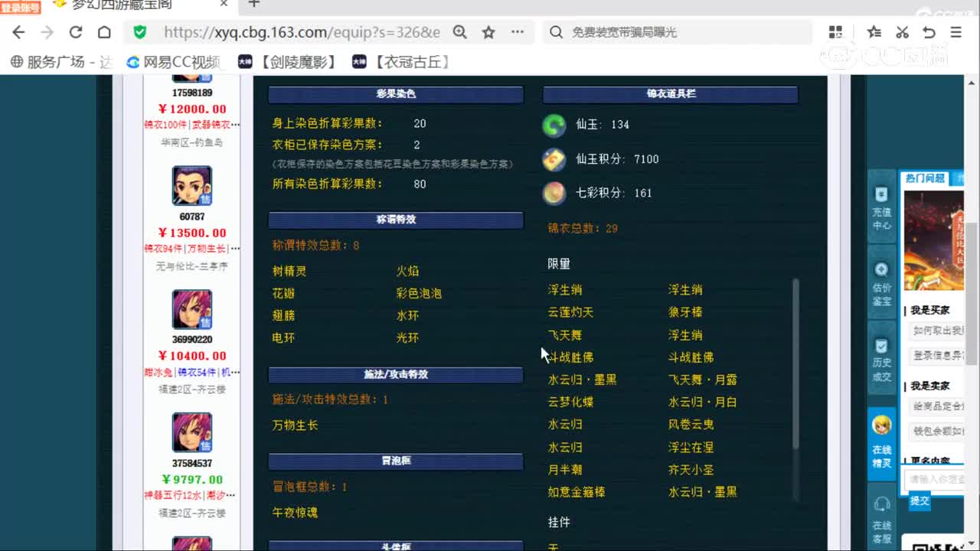
Task: Click the scissors screenshot capture icon
Action: click(902, 31)
